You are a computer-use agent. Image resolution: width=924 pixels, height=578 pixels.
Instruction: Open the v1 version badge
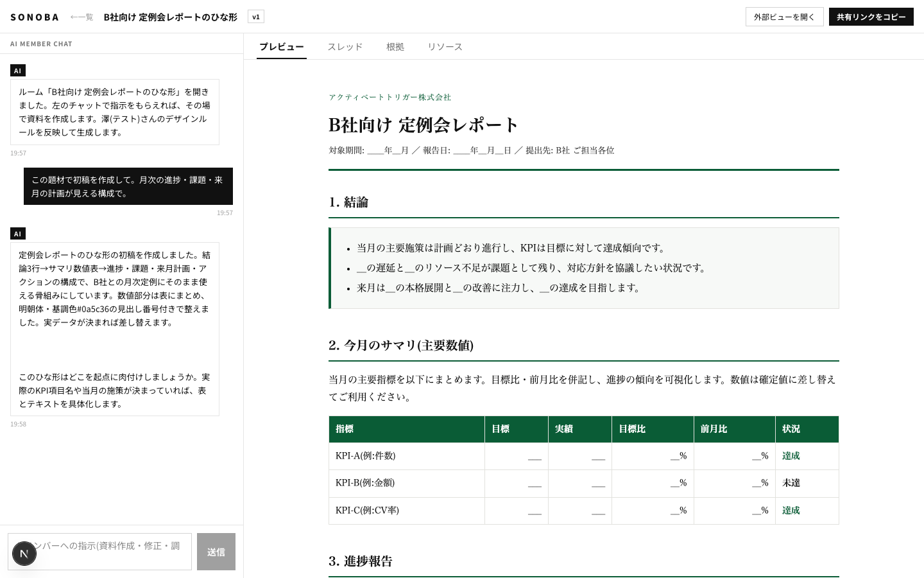256,17
